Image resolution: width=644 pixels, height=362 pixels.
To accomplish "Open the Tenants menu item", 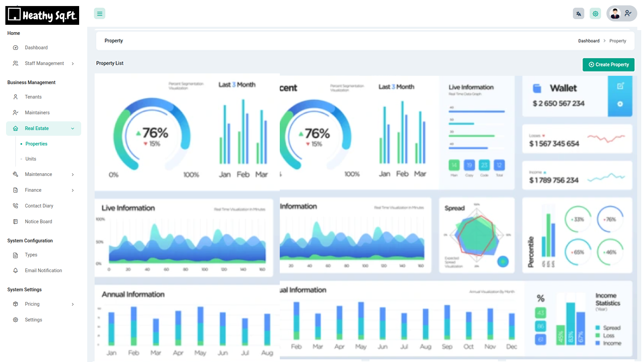I will (33, 97).
